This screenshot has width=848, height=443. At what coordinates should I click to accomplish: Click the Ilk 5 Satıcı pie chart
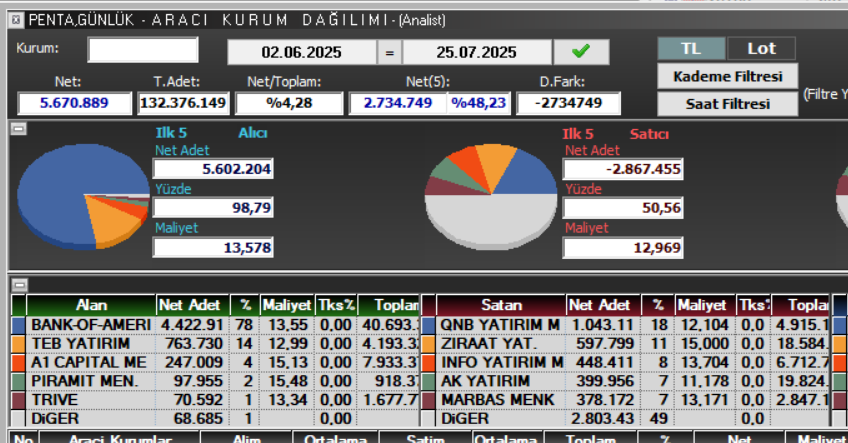(491, 197)
